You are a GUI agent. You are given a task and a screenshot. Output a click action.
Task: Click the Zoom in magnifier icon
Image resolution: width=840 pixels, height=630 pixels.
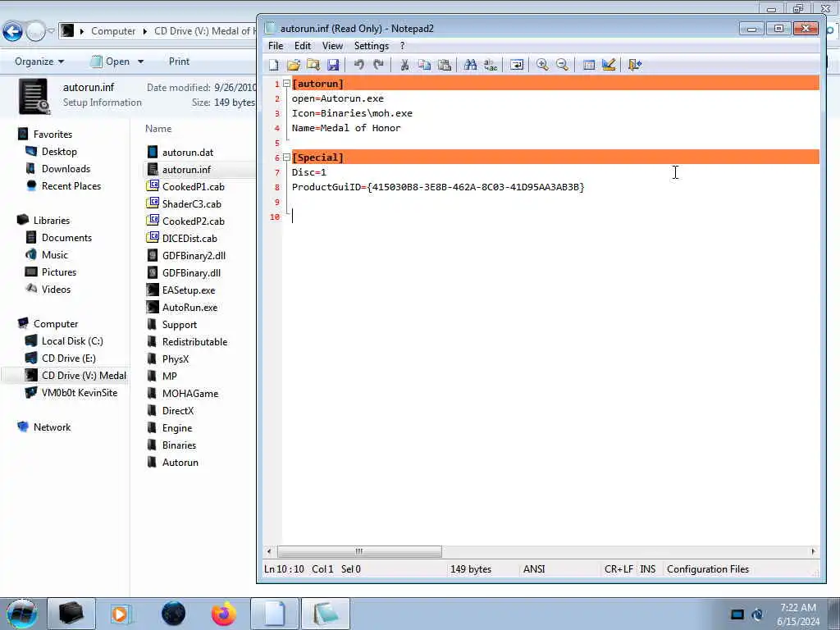542,66
